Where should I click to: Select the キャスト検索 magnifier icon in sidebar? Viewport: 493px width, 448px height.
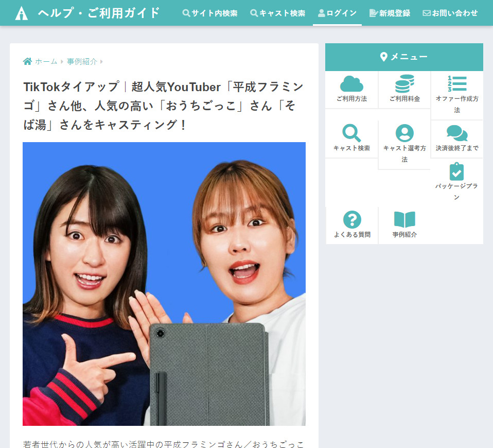351,131
